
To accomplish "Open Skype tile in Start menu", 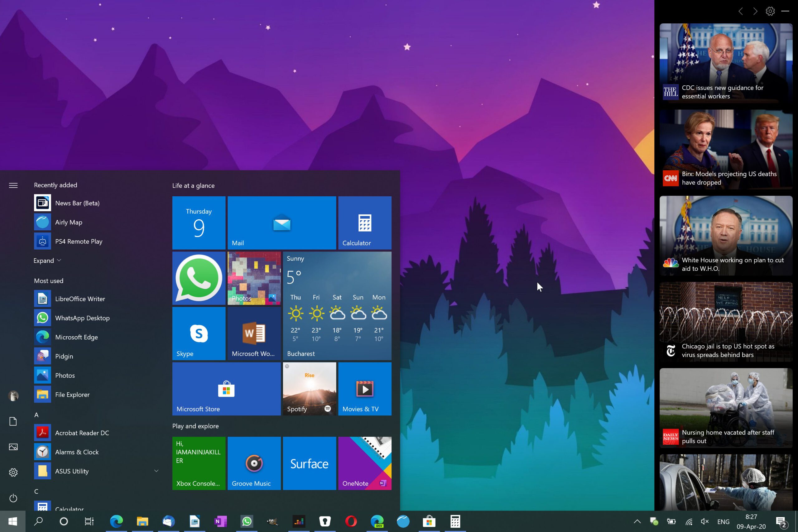I will 198,333.
